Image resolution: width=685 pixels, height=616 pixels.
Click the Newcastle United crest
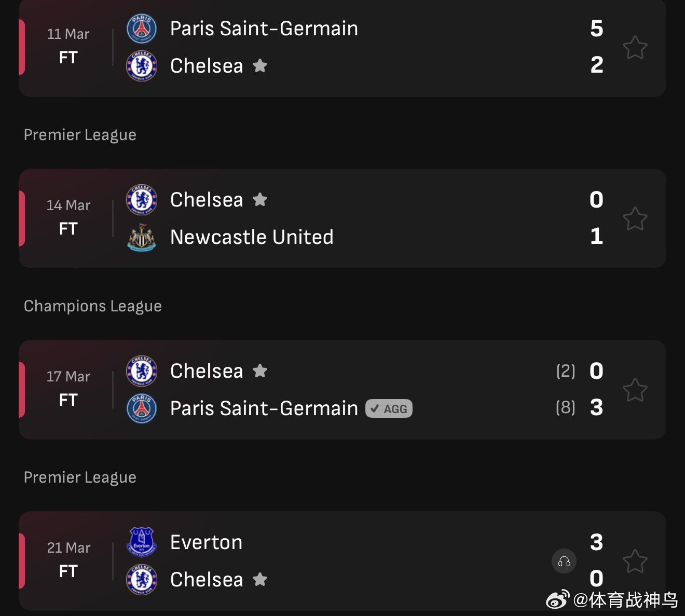pos(142,237)
